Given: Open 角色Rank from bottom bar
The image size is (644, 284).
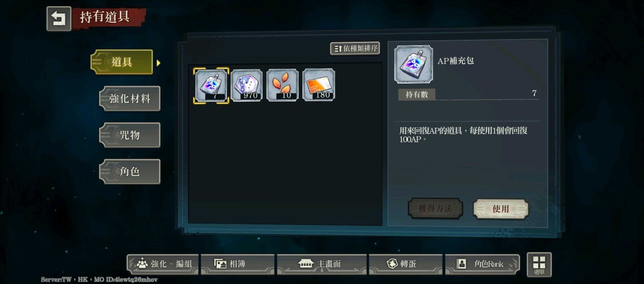Looking at the screenshot, I should click(482, 264).
